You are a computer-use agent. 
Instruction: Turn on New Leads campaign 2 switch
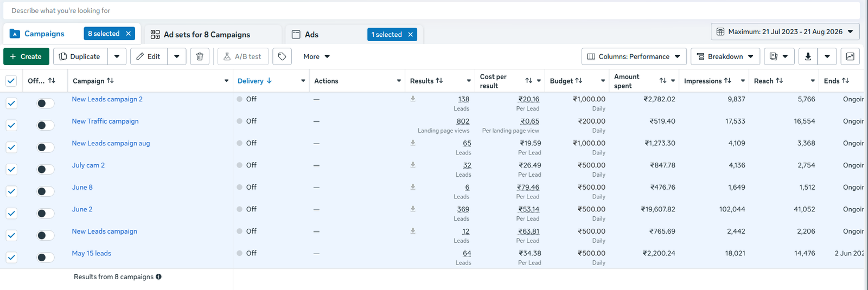(46, 103)
